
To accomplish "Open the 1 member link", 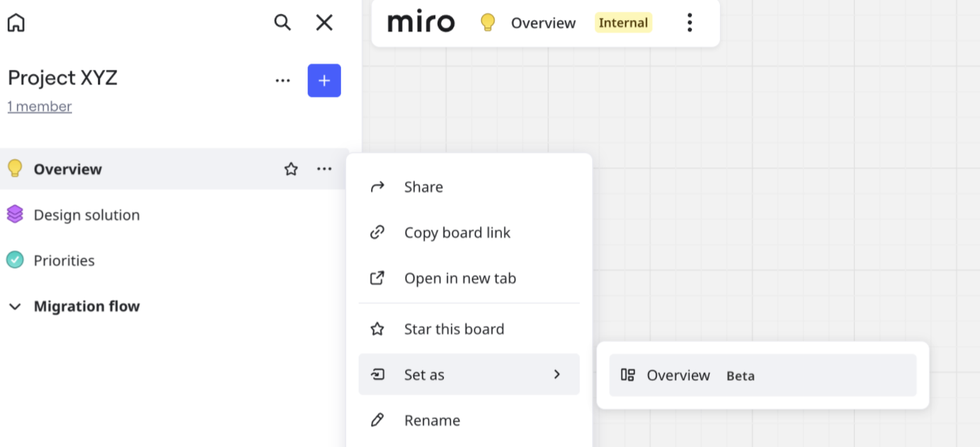I will (39, 106).
